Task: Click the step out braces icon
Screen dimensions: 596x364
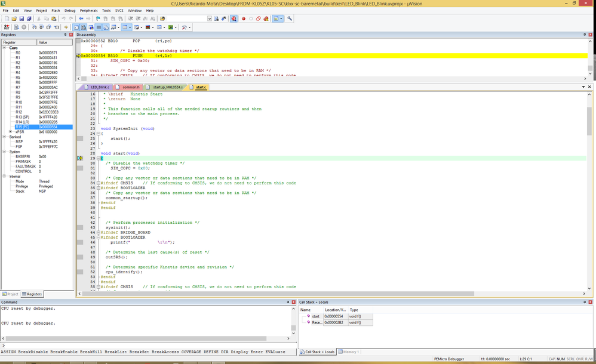Action: click(49, 27)
